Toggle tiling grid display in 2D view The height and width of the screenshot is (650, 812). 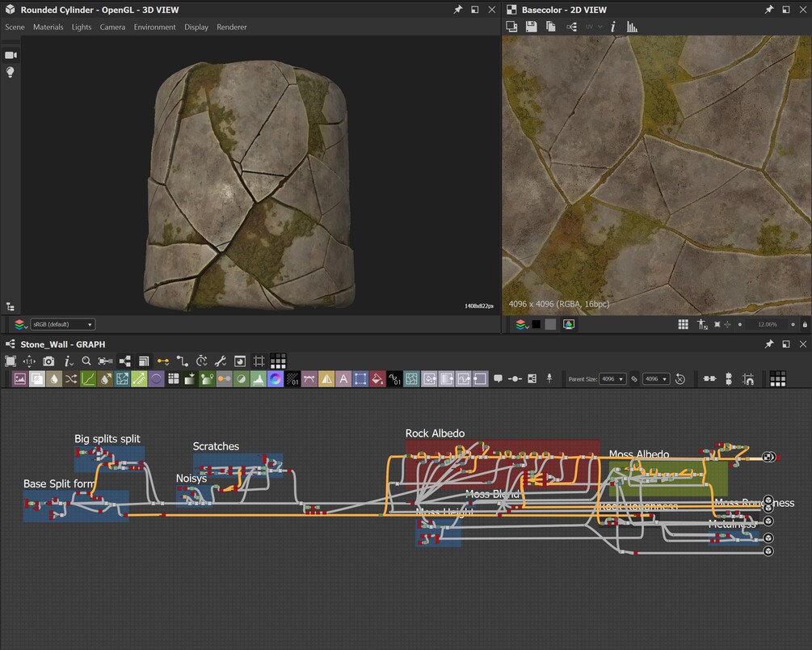click(683, 324)
